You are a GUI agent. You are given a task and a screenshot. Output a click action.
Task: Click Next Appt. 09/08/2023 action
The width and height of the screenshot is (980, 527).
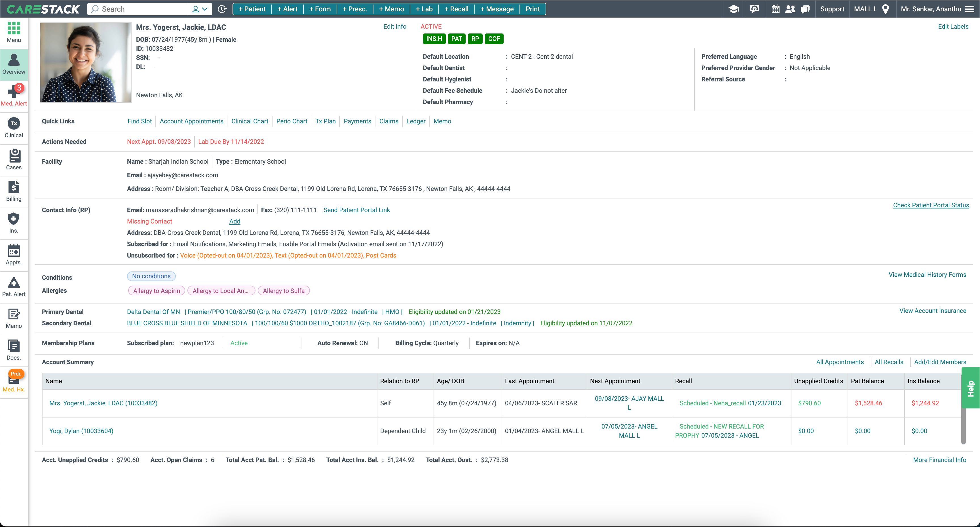tap(159, 142)
